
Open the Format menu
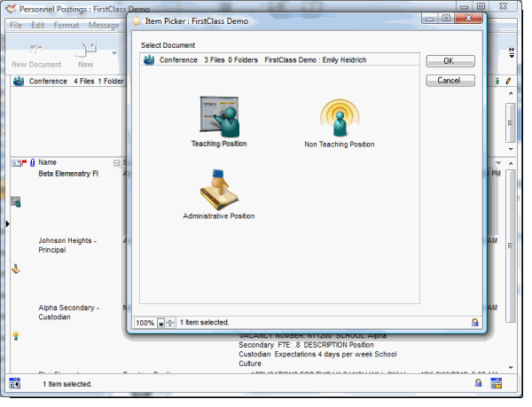[x=66, y=25]
